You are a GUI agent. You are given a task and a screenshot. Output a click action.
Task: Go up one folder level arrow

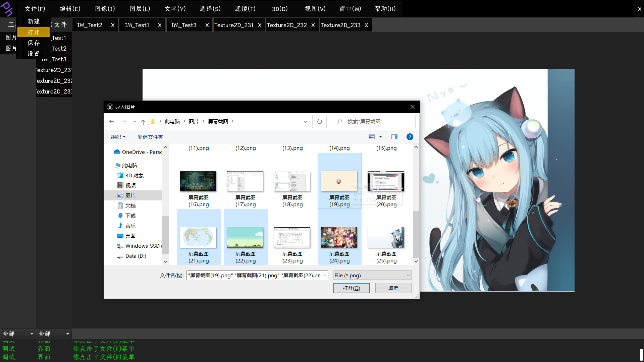coord(143,122)
